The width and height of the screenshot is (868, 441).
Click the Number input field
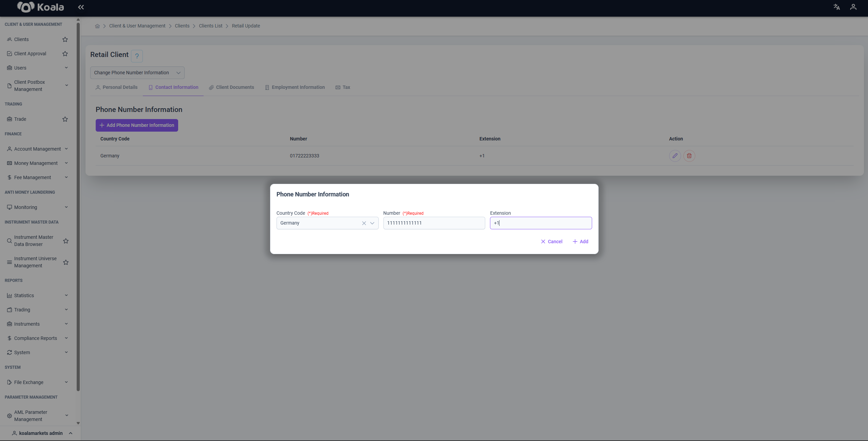tap(434, 223)
